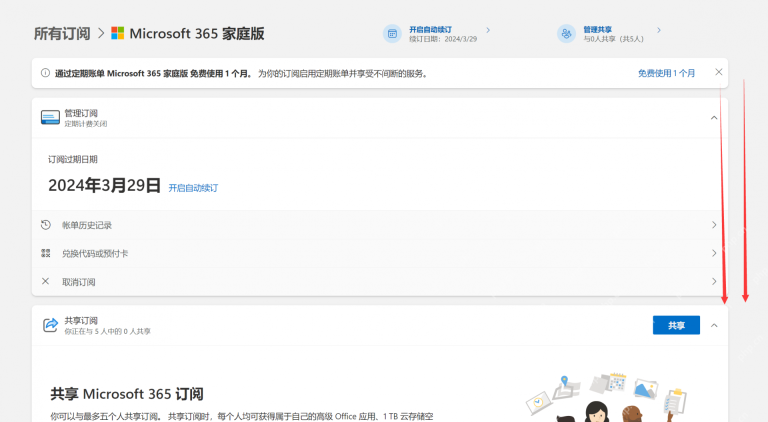Click the X icon beside 取消订阅
This screenshot has height=422, width=768.
coord(46,281)
